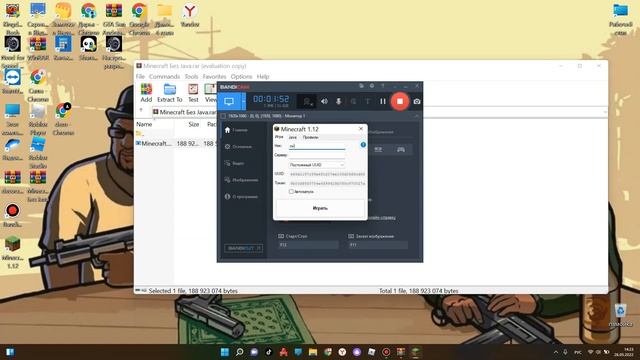
Task: Click the blue info icon in Minecraft launcher
Action: [363, 145]
